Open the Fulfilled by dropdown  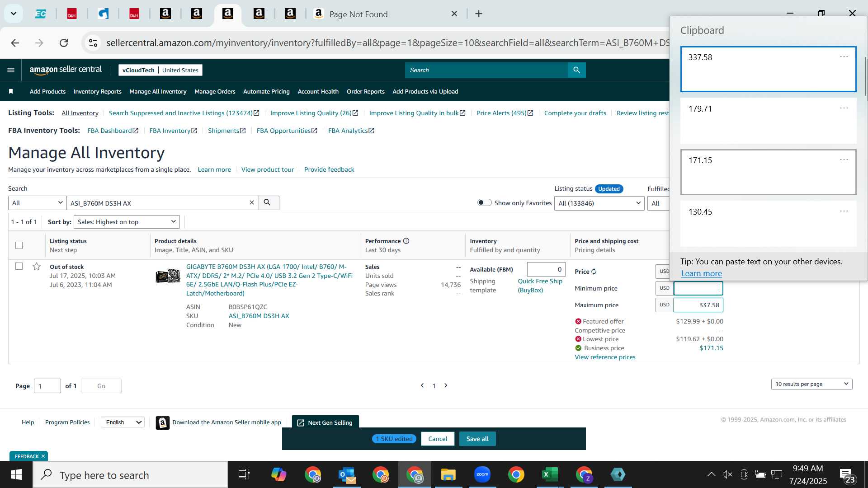[x=659, y=203]
